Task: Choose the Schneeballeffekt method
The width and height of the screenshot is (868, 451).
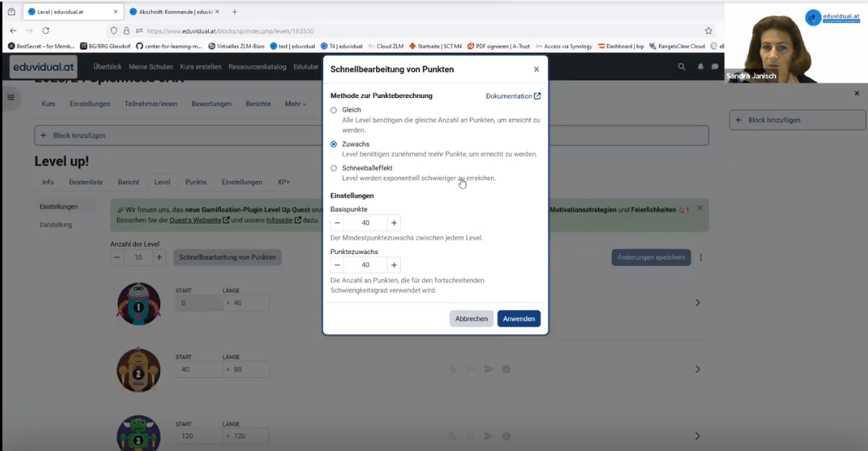Action: pos(334,168)
